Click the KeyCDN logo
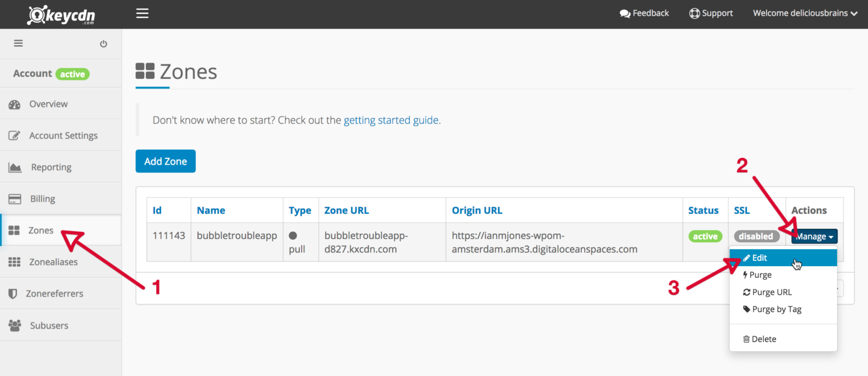This screenshot has height=376, width=868. 61,14
